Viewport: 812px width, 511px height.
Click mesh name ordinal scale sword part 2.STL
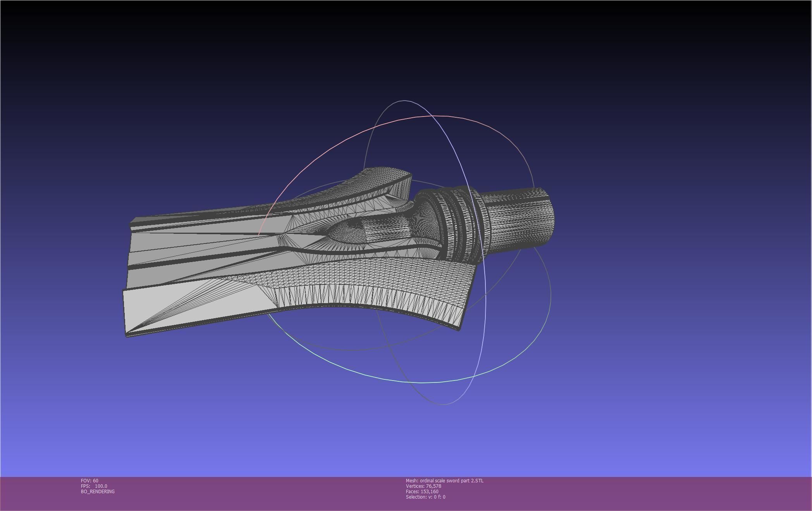click(x=444, y=481)
